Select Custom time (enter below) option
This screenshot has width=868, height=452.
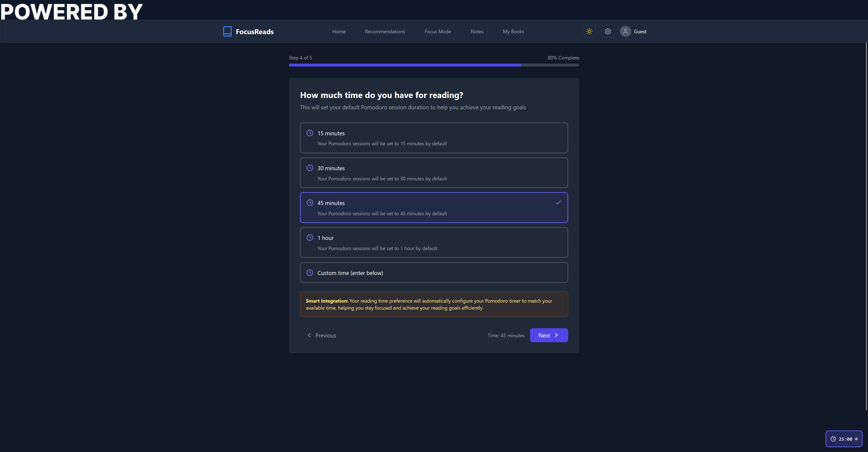coord(434,273)
